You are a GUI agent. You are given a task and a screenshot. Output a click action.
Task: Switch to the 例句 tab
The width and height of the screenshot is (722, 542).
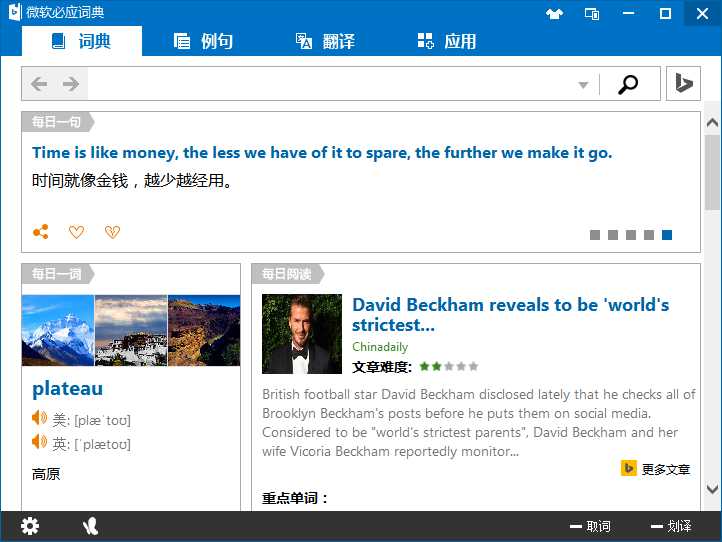(203, 41)
